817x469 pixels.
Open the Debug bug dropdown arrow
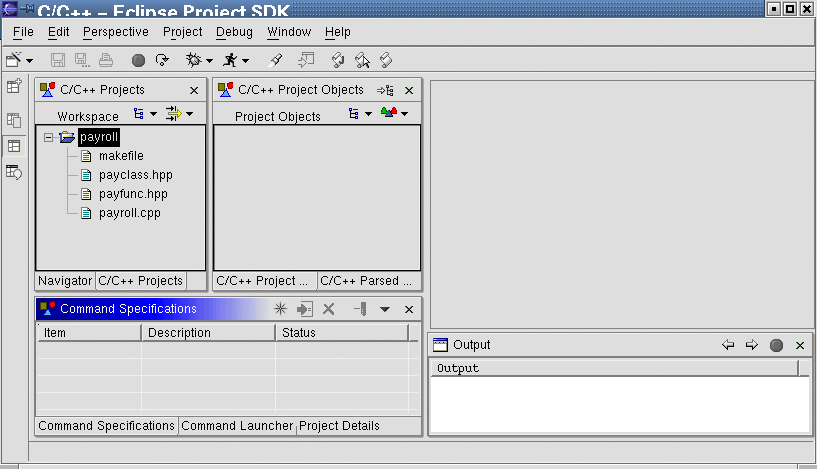[x=209, y=61]
